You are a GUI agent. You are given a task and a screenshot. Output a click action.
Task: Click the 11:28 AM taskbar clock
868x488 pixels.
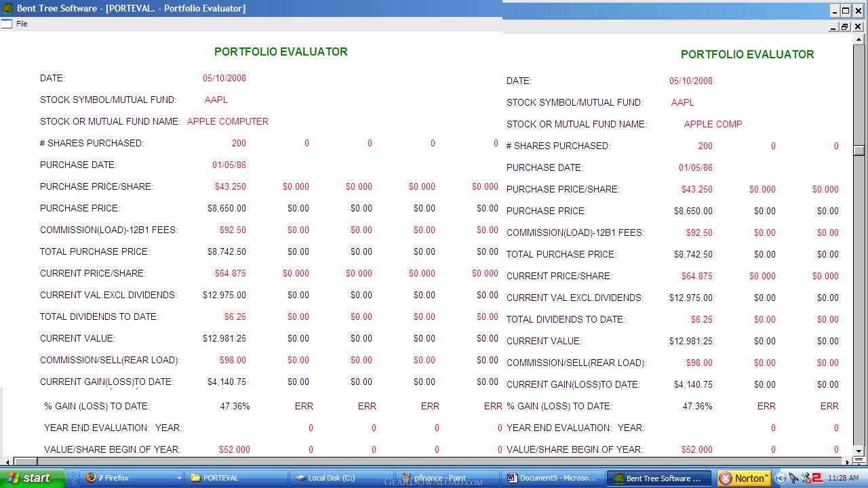844,478
